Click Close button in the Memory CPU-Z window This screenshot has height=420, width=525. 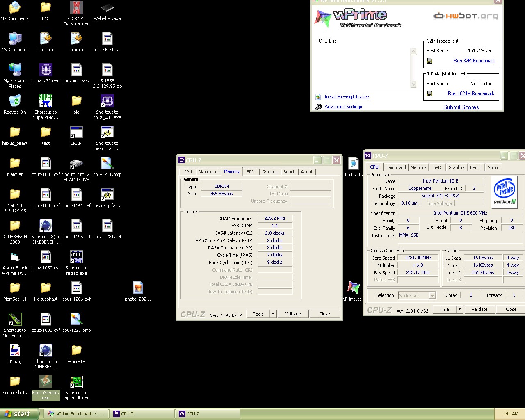pyautogui.click(x=324, y=314)
